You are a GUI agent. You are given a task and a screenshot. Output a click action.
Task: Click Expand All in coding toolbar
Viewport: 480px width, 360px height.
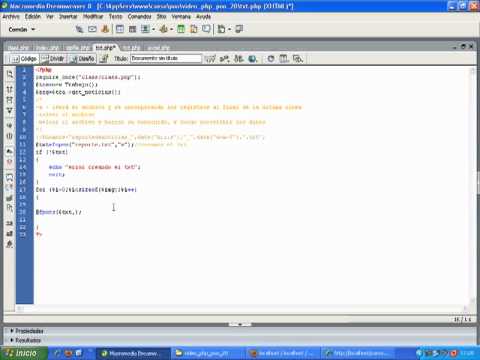coord(10,110)
